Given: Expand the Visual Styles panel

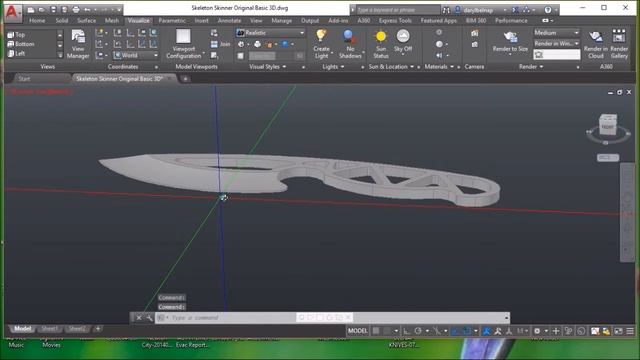Looking at the screenshot, I should click(x=267, y=67).
